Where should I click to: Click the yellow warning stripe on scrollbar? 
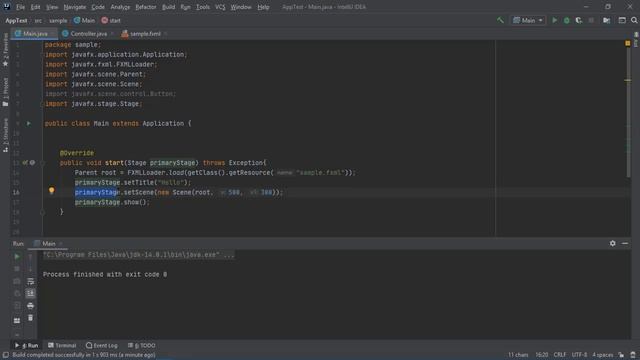(x=628, y=80)
